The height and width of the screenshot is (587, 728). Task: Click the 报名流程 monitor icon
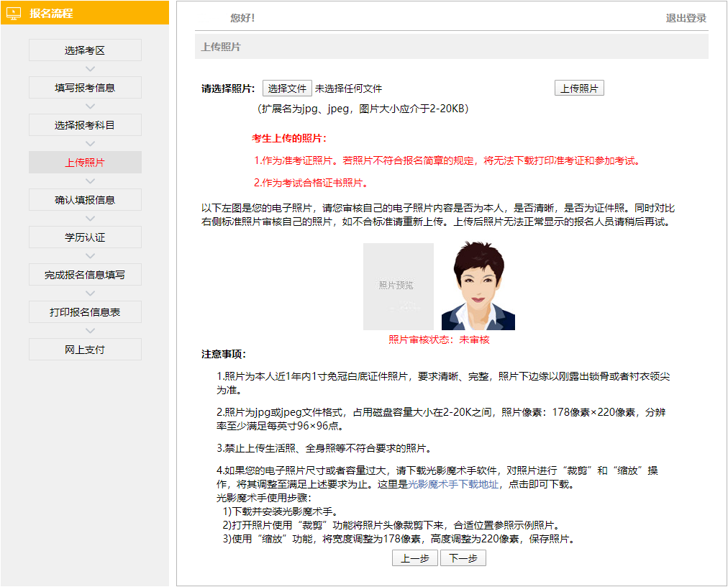[x=14, y=13]
